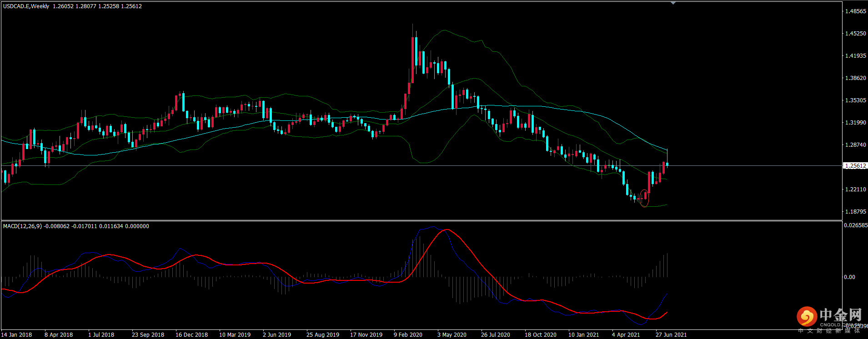Image resolution: width=868 pixels, height=339 pixels.
Task: Click the USDCAD.E,Weekly chart title
Action: [26, 6]
